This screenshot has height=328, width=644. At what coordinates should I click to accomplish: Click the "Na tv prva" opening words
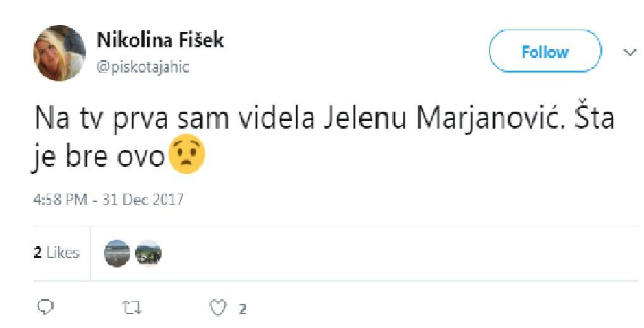click(91, 118)
